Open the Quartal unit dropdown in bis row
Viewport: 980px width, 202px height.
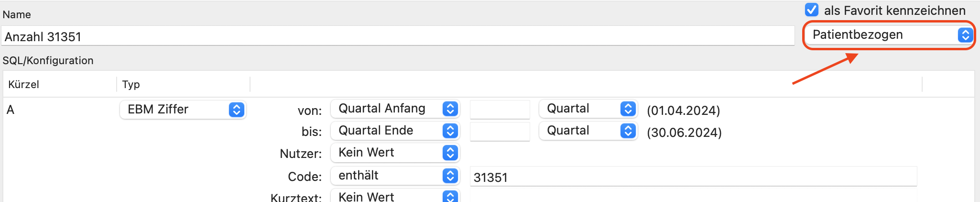coord(588,131)
